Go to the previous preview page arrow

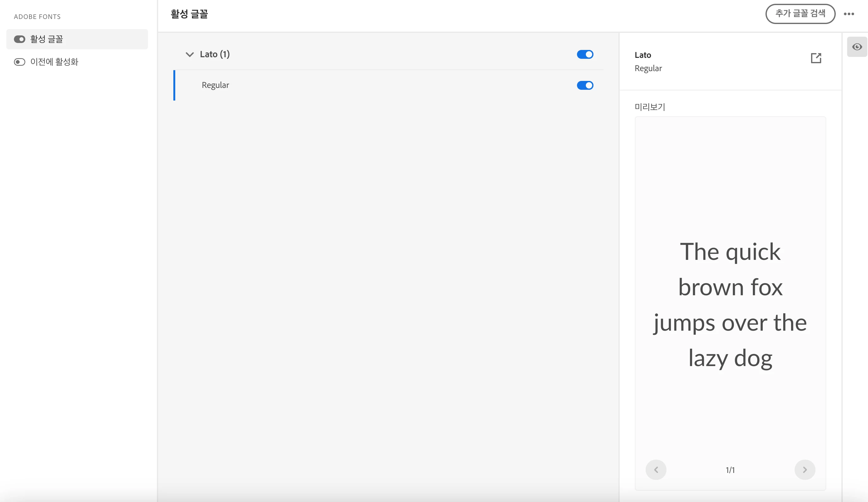[656, 470]
